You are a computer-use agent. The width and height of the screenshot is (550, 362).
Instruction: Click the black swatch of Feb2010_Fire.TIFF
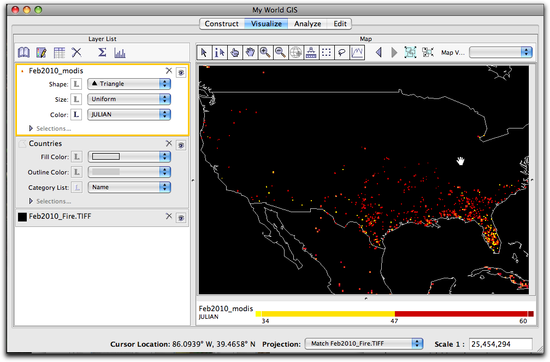point(22,217)
